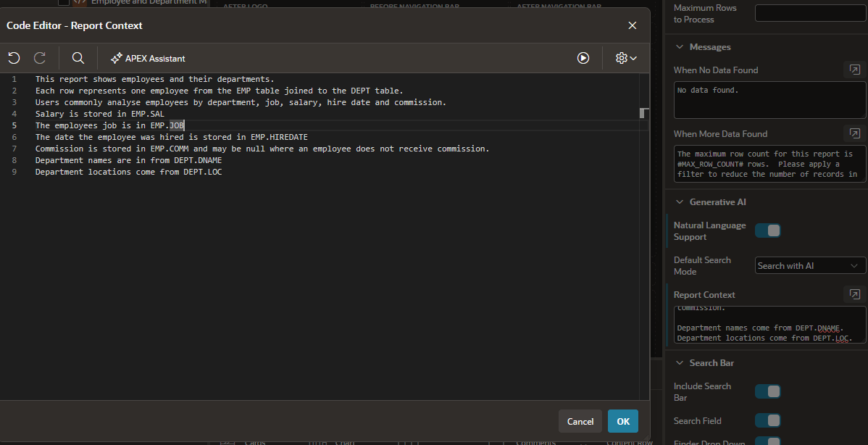This screenshot has width=868, height=445.
Task: Click the Undo icon in code editor
Action: click(14, 58)
